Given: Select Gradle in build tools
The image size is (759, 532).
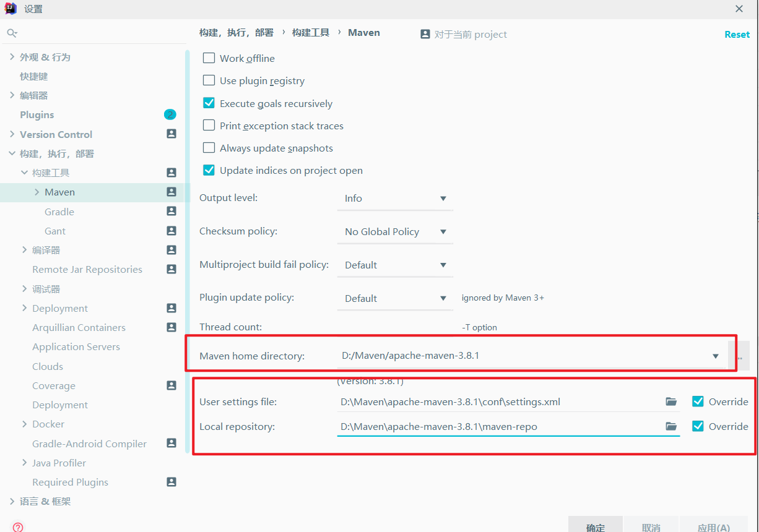Looking at the screenshot, I should [x=59, y=212].
